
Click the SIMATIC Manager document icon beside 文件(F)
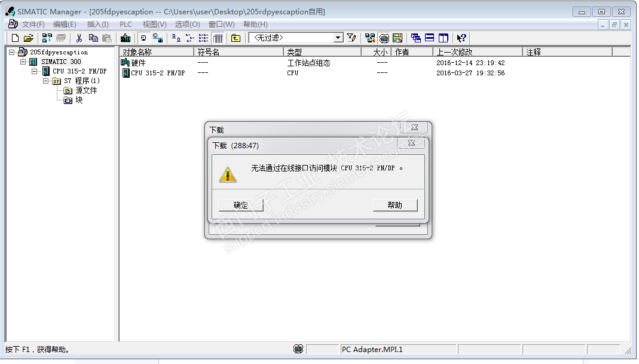(x=13, y=25)
